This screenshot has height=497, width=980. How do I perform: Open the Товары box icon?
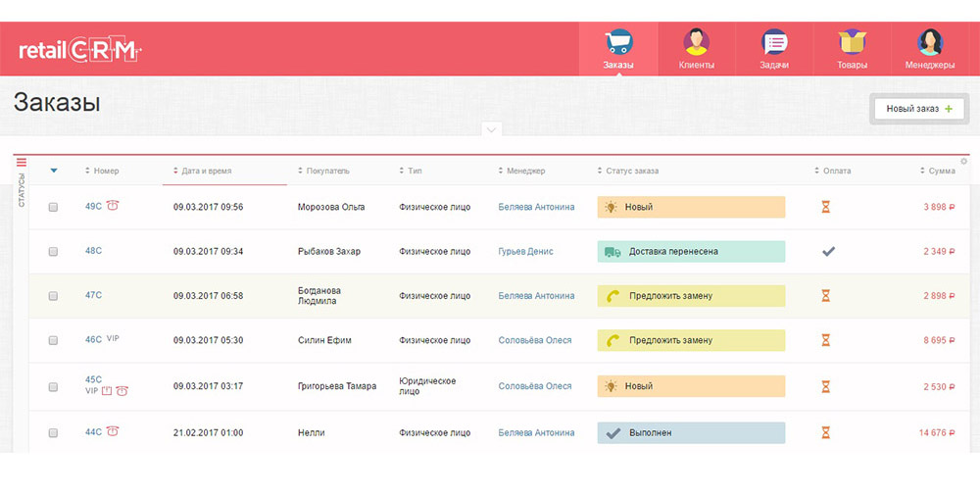(x=852, y=43)
